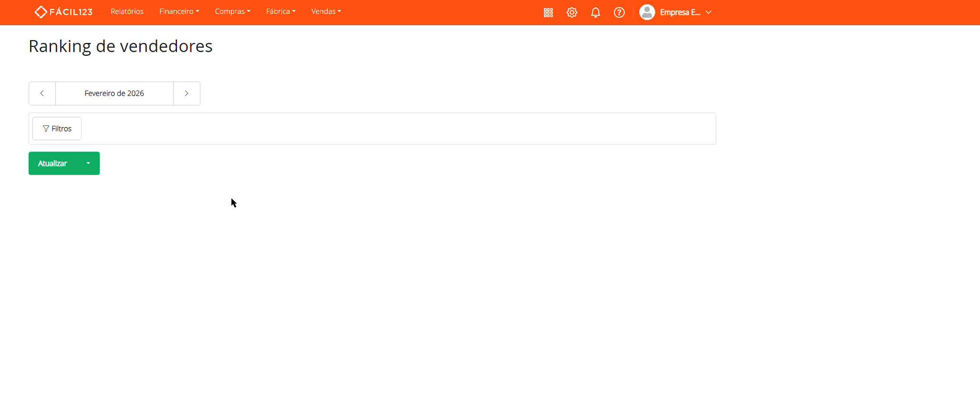Viewport: 980px width, 393px height.
Task: Open the Filtros button
Action: coord(57,129)
